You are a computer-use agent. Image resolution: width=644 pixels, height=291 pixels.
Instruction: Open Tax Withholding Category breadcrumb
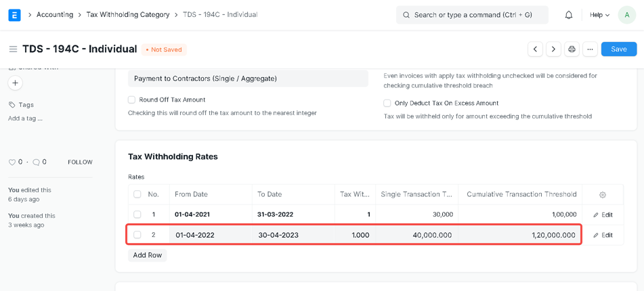(x=128, y=15)
